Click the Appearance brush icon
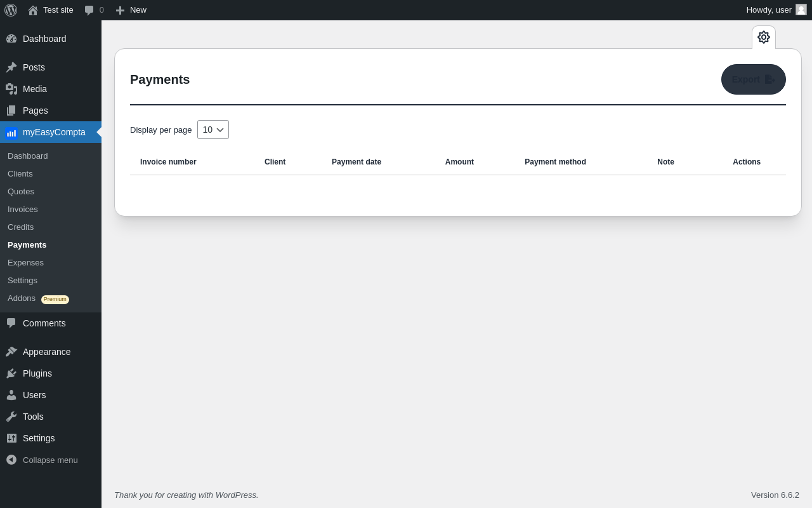Screen dimensions: 812x508 pyautogui.click(x=11, y=352)
